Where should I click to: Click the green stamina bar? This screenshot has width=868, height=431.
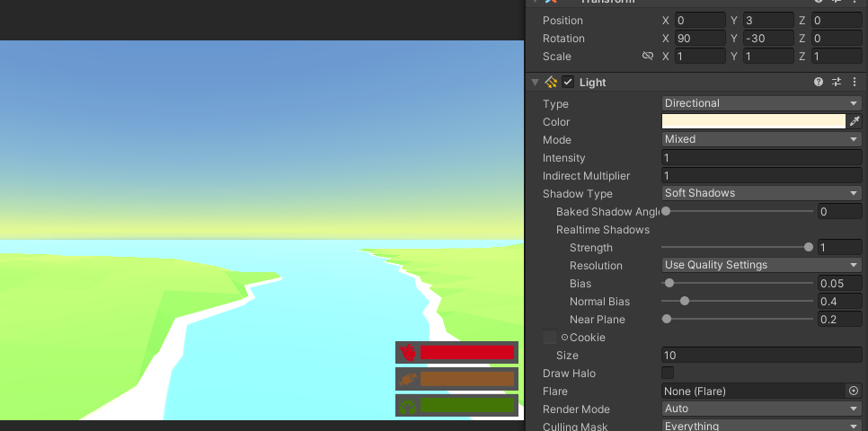467,406
